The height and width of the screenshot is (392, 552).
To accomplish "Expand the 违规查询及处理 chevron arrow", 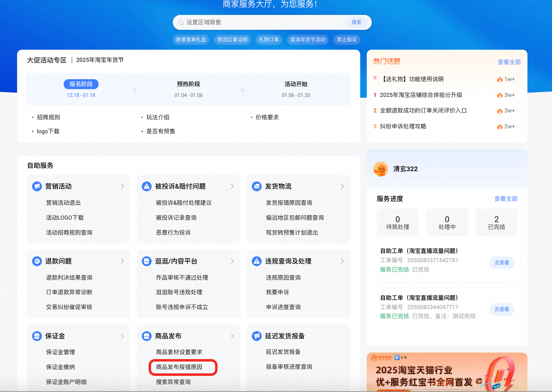I will 342,261.
